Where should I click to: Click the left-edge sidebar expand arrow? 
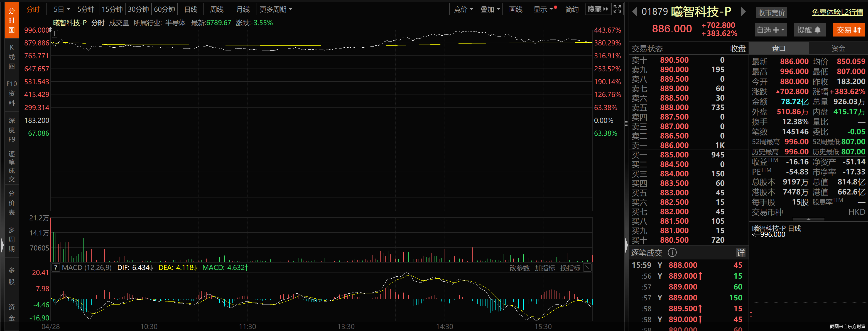(x=2, y=245)
